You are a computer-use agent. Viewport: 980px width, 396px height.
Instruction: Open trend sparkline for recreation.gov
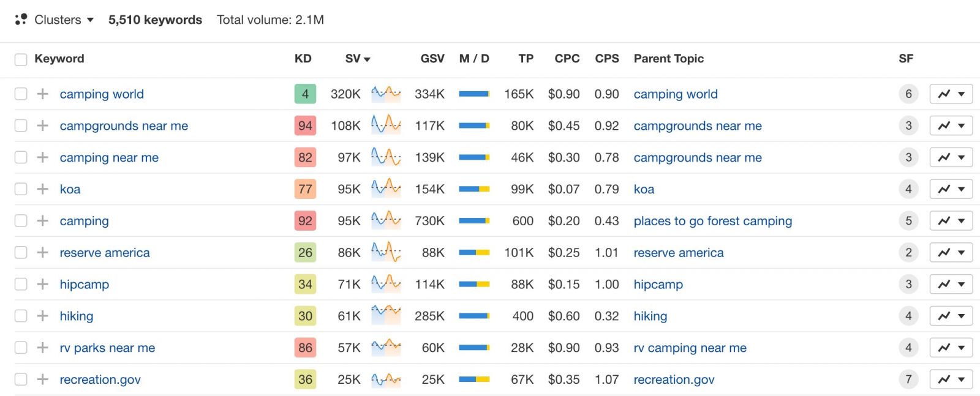(x=386, y=379)
